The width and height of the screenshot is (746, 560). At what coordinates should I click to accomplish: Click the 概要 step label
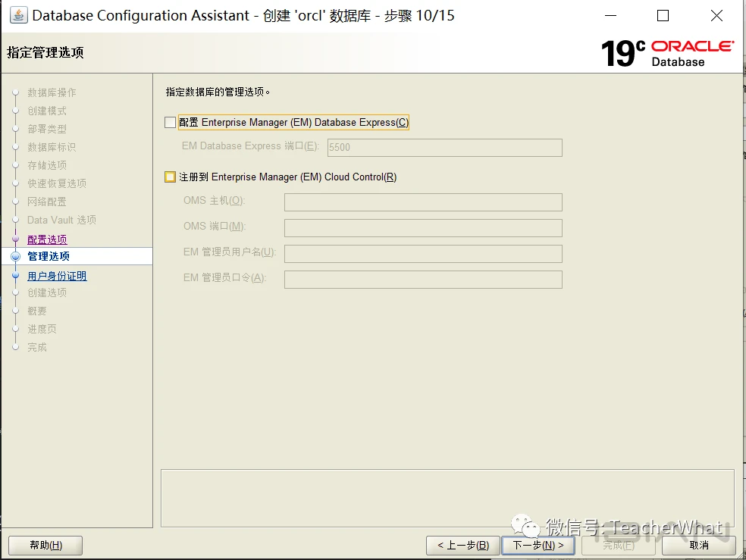[36, 311]
